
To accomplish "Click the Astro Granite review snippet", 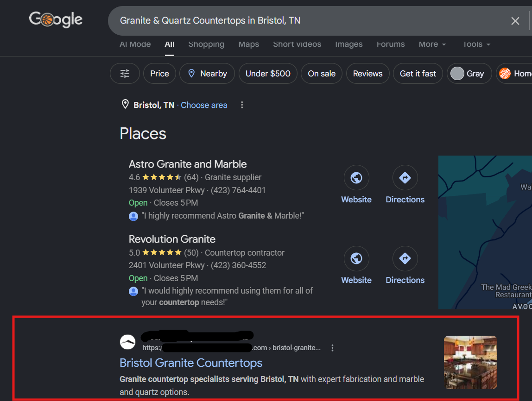I will [x=222, y=216].
